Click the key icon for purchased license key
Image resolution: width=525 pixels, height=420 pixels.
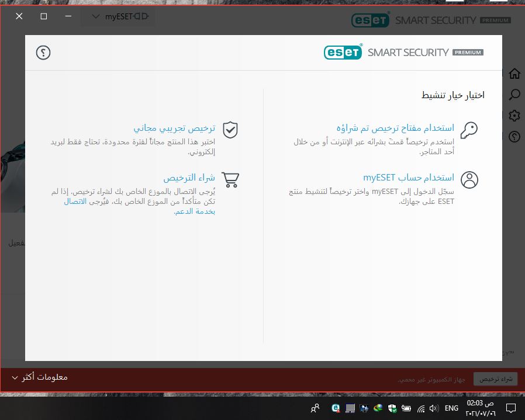point(469,130)
